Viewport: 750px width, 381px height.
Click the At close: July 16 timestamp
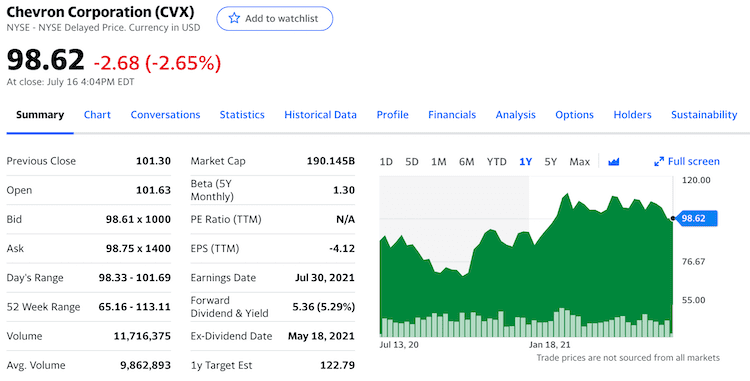click(70, 82)
